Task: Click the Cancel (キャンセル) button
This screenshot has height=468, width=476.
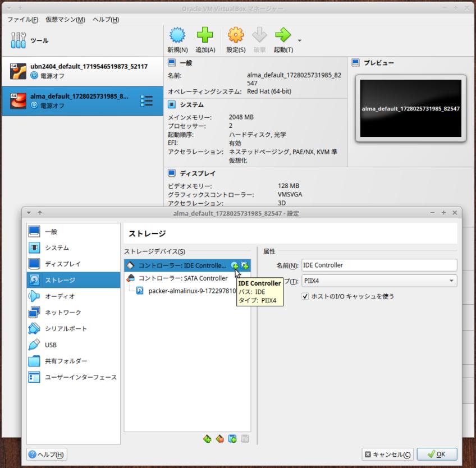Action: point(388,455)
